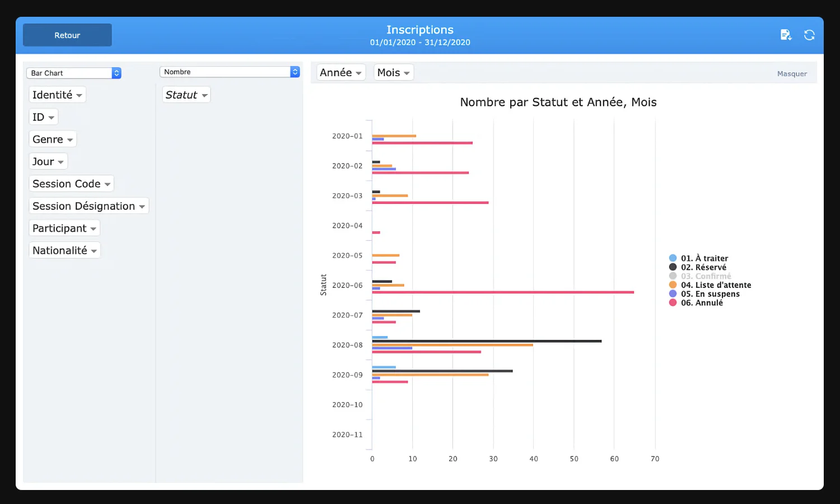Hide the '05. En suspens' legend series
The image size is (840, 504).
click(x=710, y=294)
